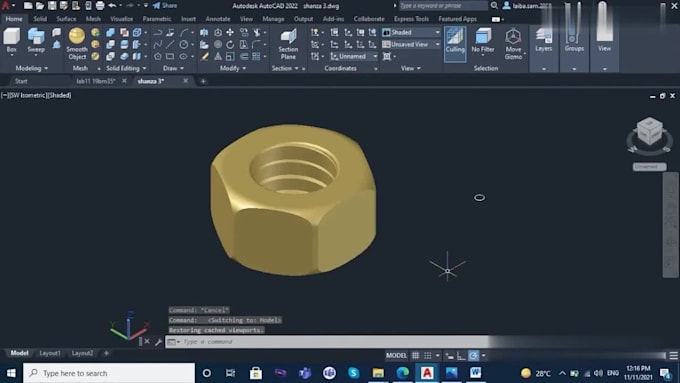Choose the Polygon draw tool
680x383 pixels.
click(x=158, y=56)
